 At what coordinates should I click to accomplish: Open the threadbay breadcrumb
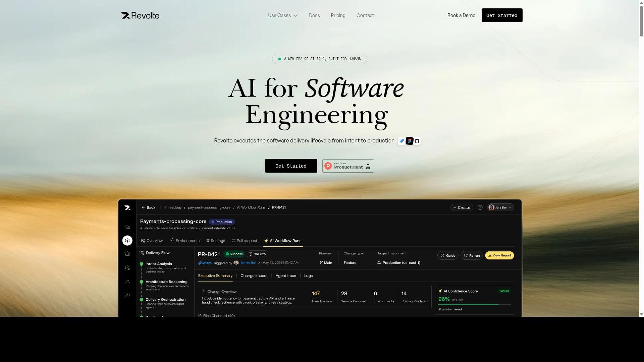click(x=173, y=207)
